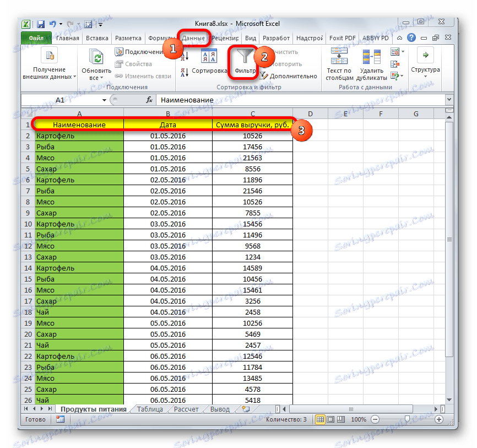477x448 pixels.
Task: Switch to Normal view in status bar
Action: (321, 419)
